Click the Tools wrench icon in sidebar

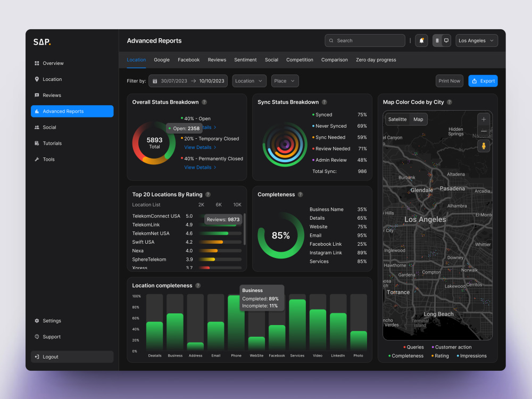click(x=37, y=159)
